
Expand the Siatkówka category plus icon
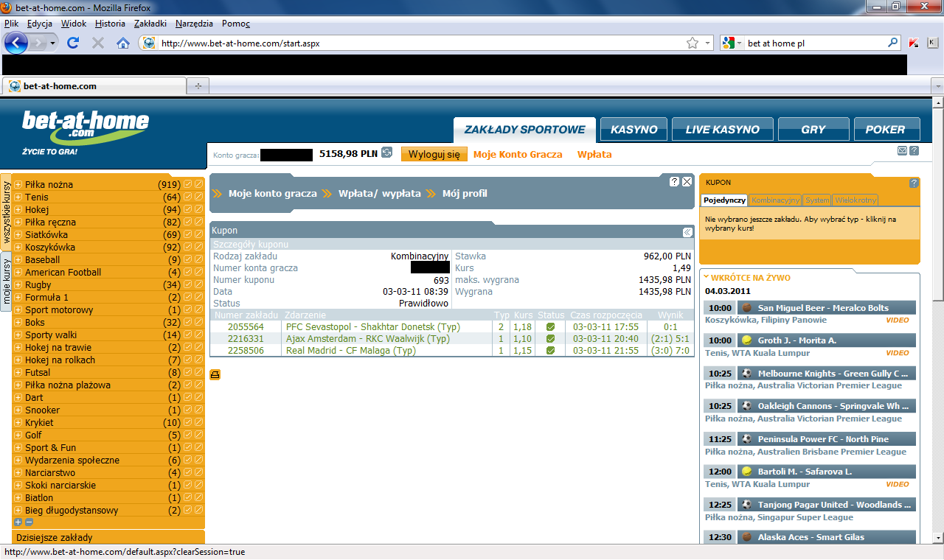18,235
